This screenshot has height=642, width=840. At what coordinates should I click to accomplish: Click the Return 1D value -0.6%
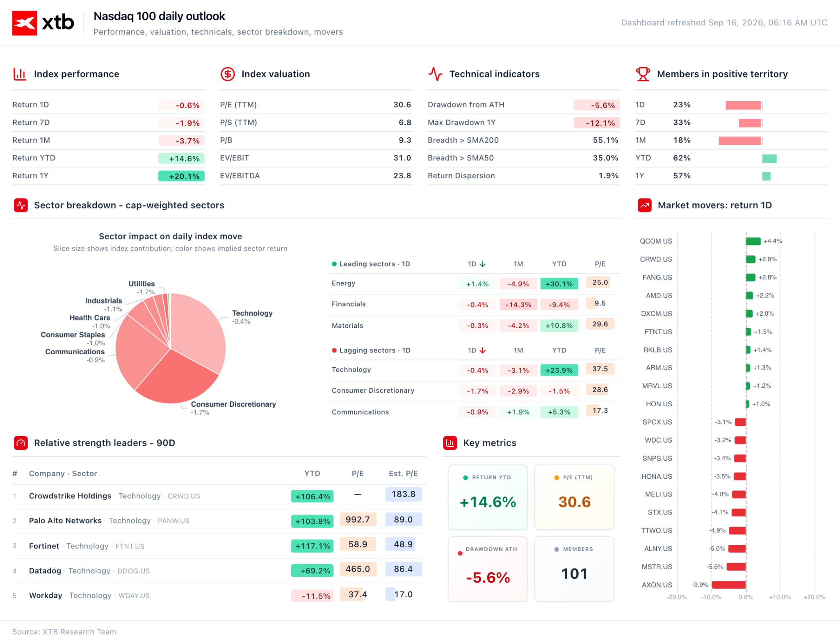(x=181, y=105)
